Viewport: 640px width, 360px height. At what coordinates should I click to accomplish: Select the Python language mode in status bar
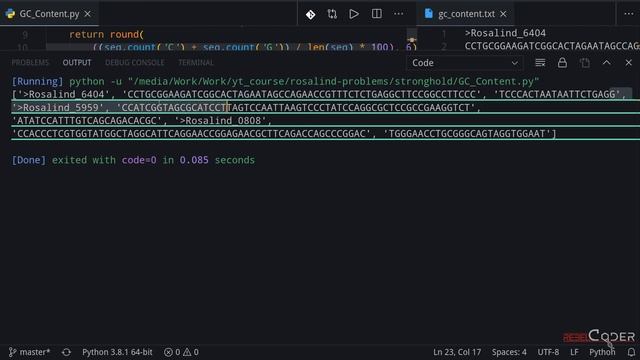602,352
